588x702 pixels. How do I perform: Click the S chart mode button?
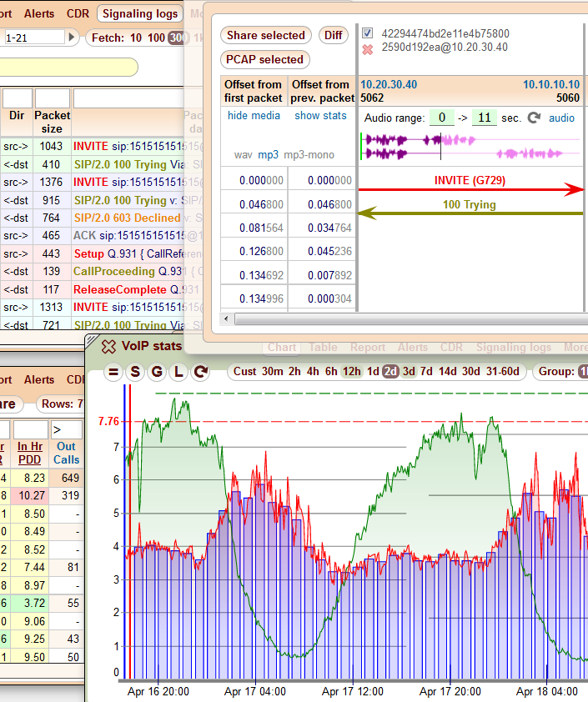[x=135, y=372]
